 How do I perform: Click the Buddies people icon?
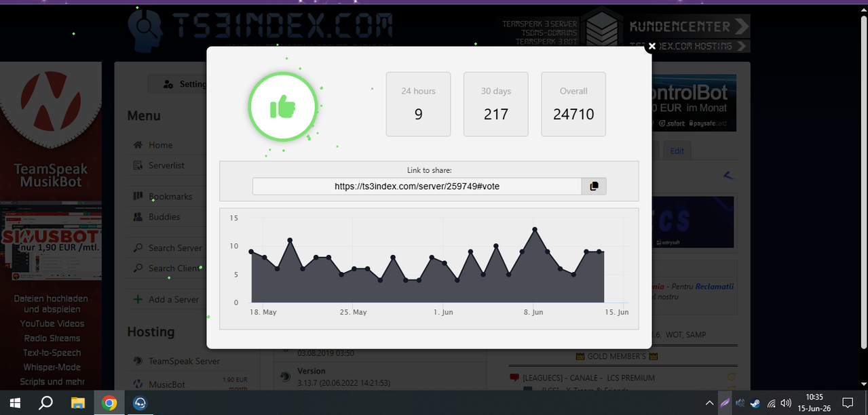click(138, 217)
